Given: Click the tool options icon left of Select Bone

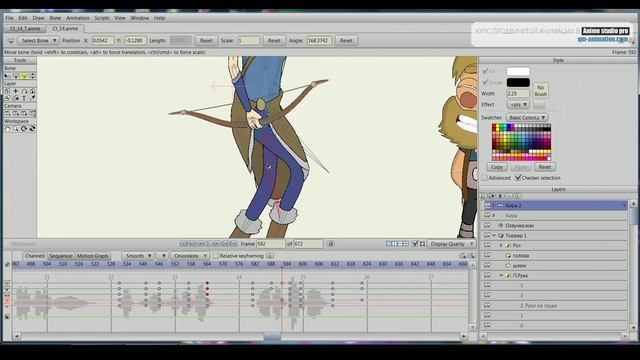Looking at the screenshot, I should pyautogui.click(x=11, y=41).
